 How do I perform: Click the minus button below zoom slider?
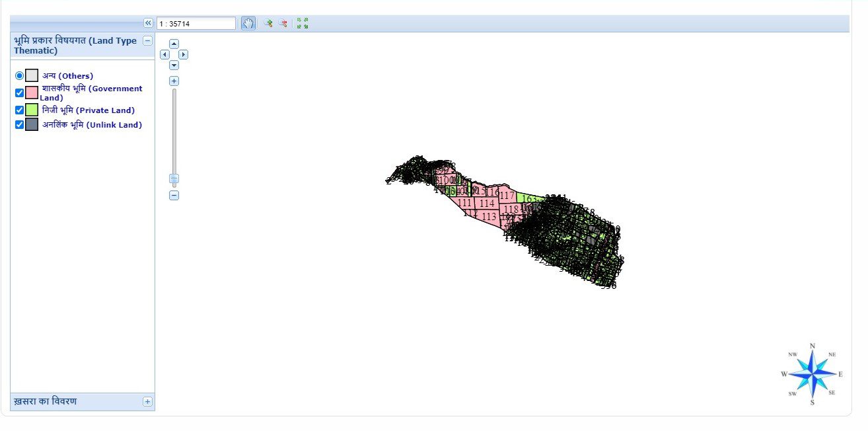tap(174, 195)
